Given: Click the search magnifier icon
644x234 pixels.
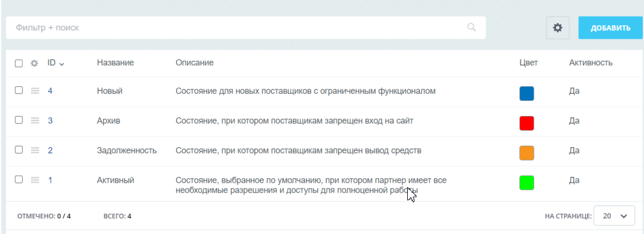Looking at the screenshot, I should tap(472, 27).
